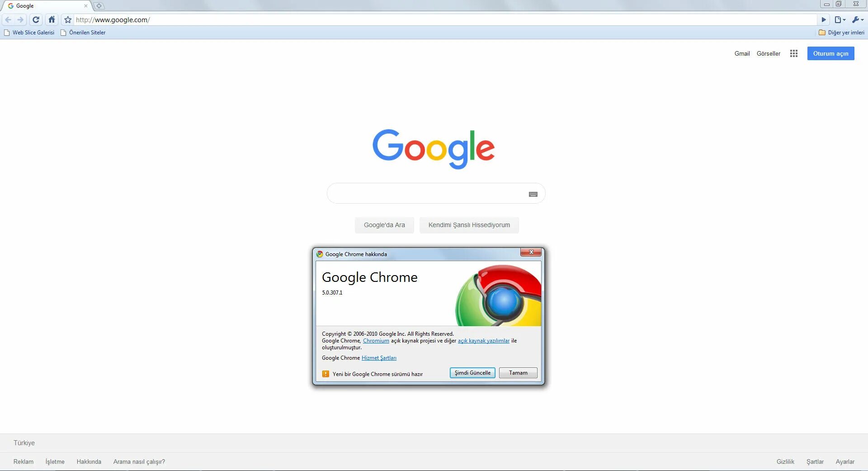The width and height of the screenshot is (868, 471).
Task: Open Önerilen Siteler bookmark
Action: pos(83,33)
